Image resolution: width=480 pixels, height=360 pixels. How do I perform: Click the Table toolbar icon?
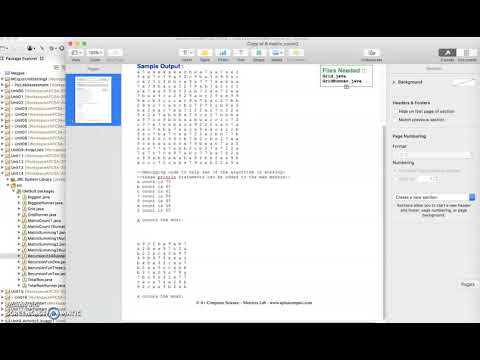(205, 53)
